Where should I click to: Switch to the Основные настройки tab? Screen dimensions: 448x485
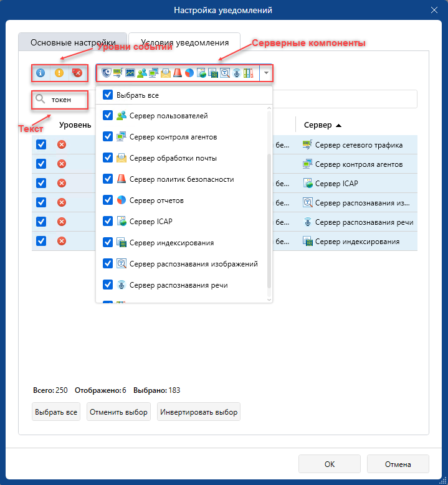tap(73, 42)
